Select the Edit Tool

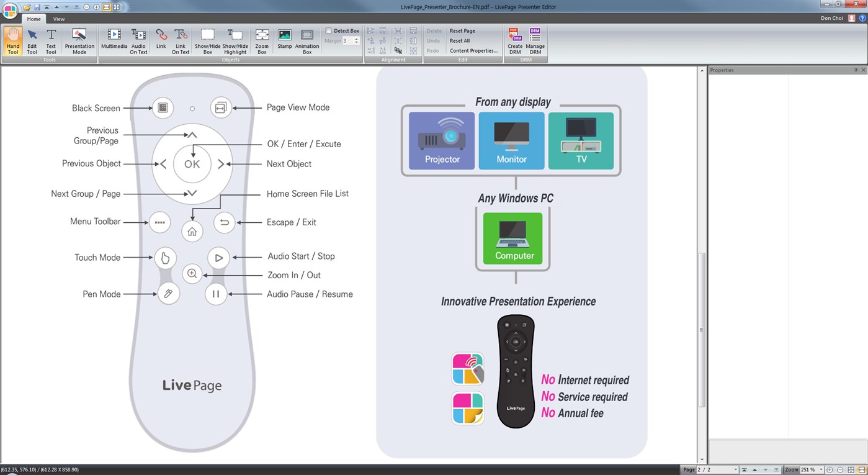coord(32,41)
